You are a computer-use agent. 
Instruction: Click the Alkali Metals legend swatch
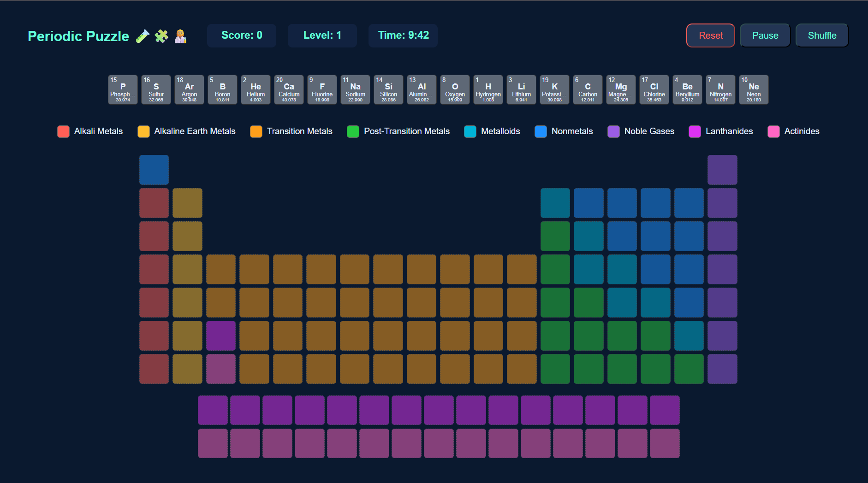coord(63,131)
